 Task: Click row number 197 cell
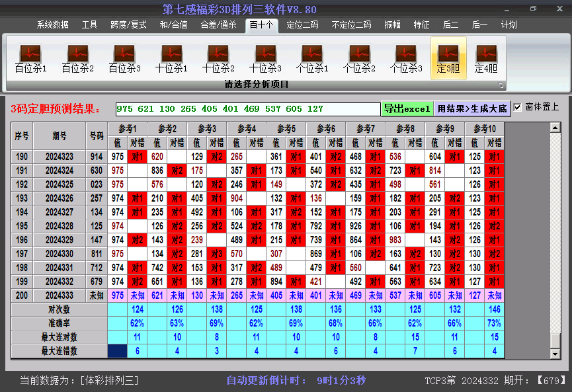tap(22, 254)
